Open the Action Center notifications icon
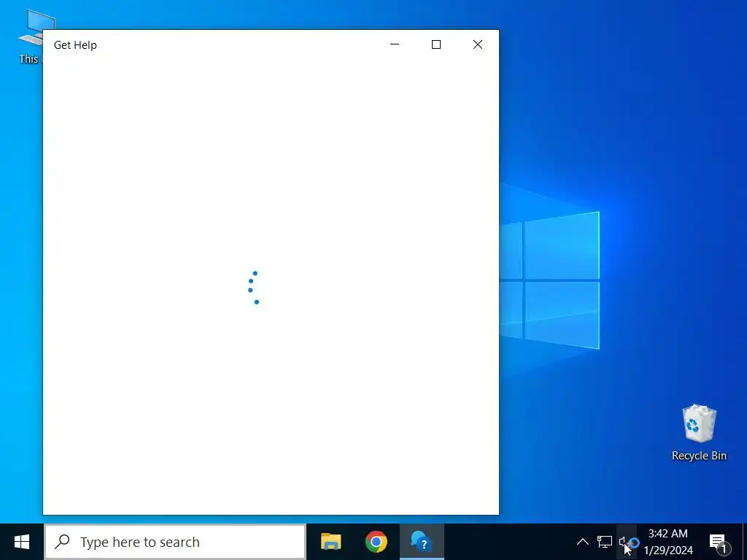747x560 pixels. tap(718, 542)
